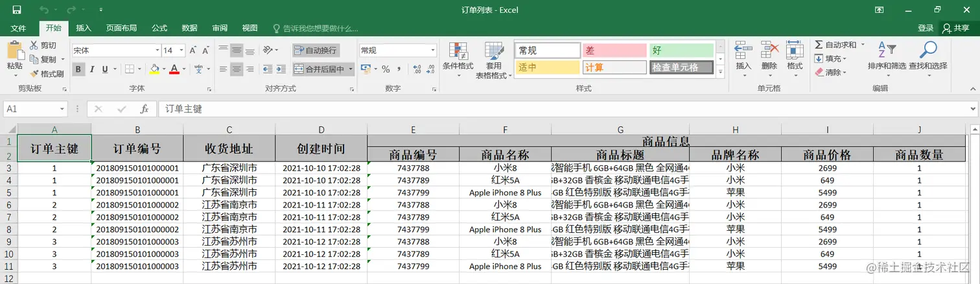980x284 pixels.
Task: Click the 'Tell me' search box
Action: (316, 28)
